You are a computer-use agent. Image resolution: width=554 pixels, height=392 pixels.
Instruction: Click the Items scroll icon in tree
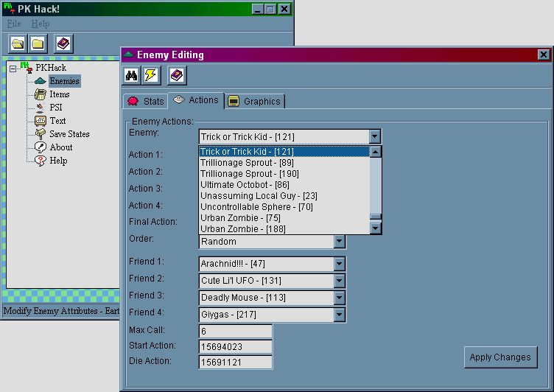[41, 94]
